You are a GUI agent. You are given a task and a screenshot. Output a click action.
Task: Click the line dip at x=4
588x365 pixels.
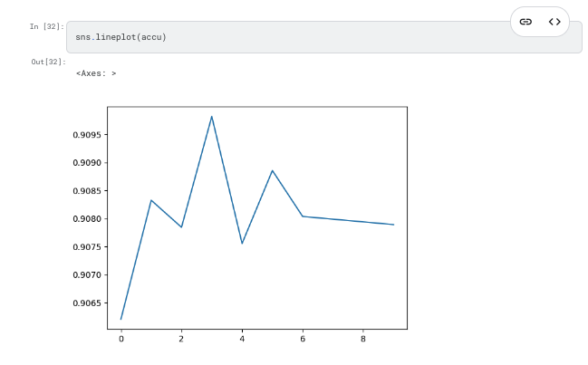[x=242, y=244]
